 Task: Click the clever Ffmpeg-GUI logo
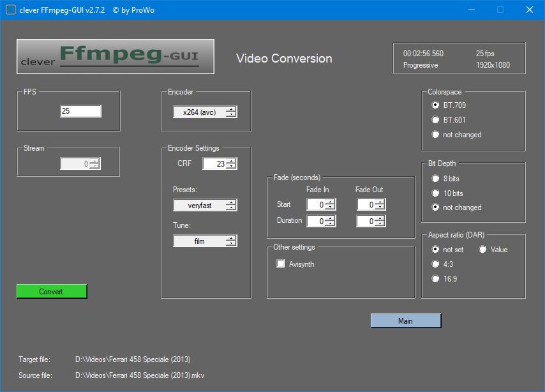[115, 57]
